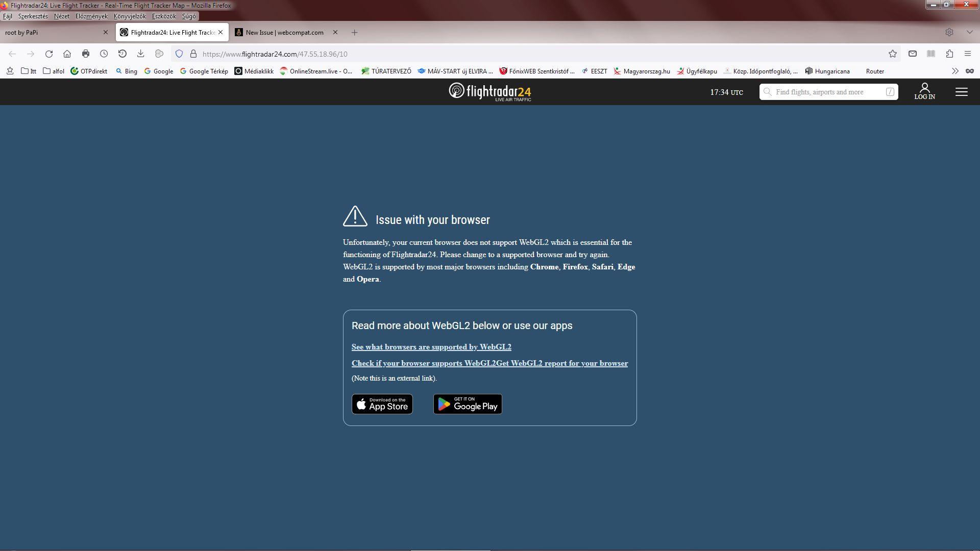Open the MÁV-START új ELVIRA bookmark
This screenshot has width=980, height=551.
coord(455,71)
